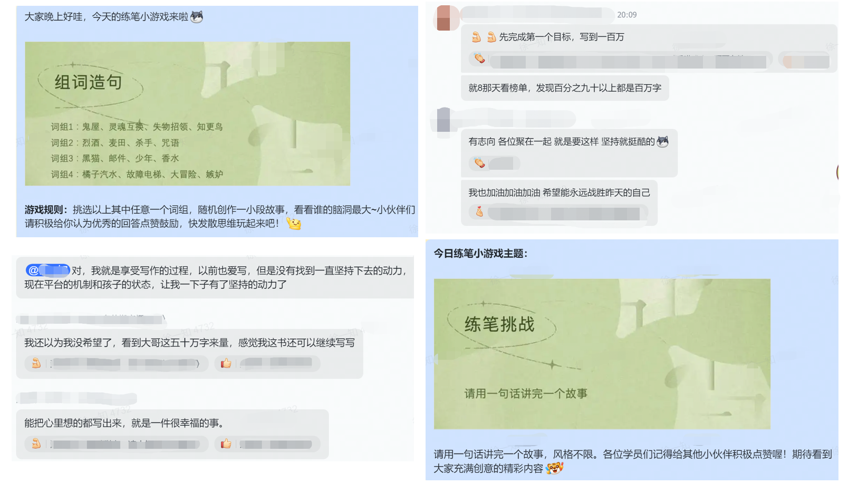Open the 组词造句 game image
868x494 pixels.
tap(187, 113)
